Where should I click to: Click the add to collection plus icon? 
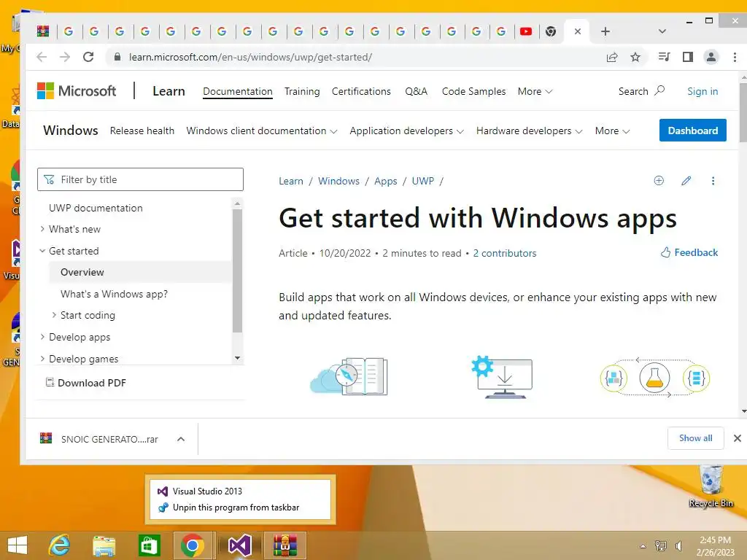pyautogui.click(x=659, y=181)
